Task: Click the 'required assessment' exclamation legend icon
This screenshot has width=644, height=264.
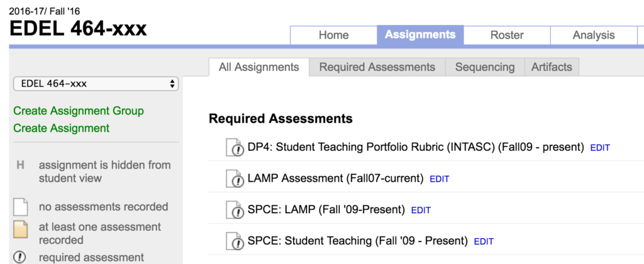Action: click(21, 257)
